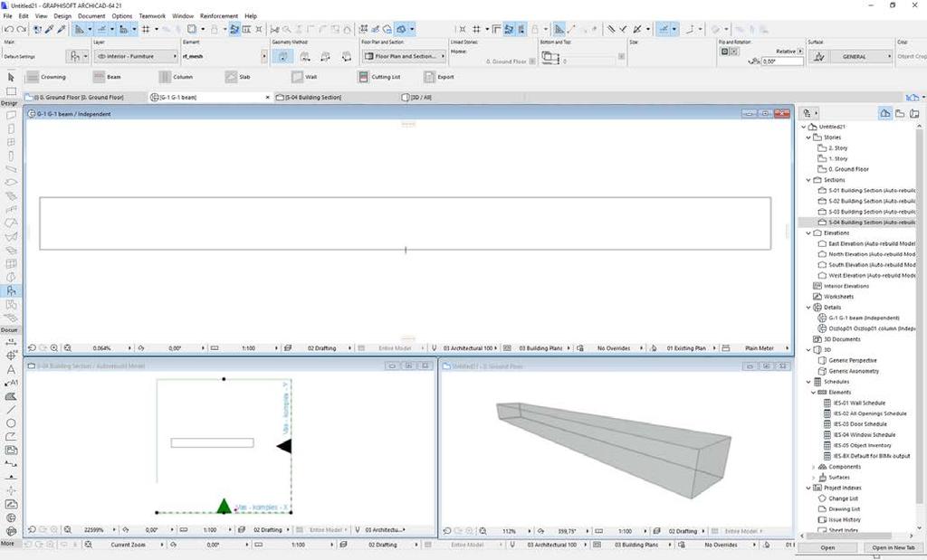This screenshot has height=560, width=927.
Task: Open the Cutting List tool
Action: 379,77
